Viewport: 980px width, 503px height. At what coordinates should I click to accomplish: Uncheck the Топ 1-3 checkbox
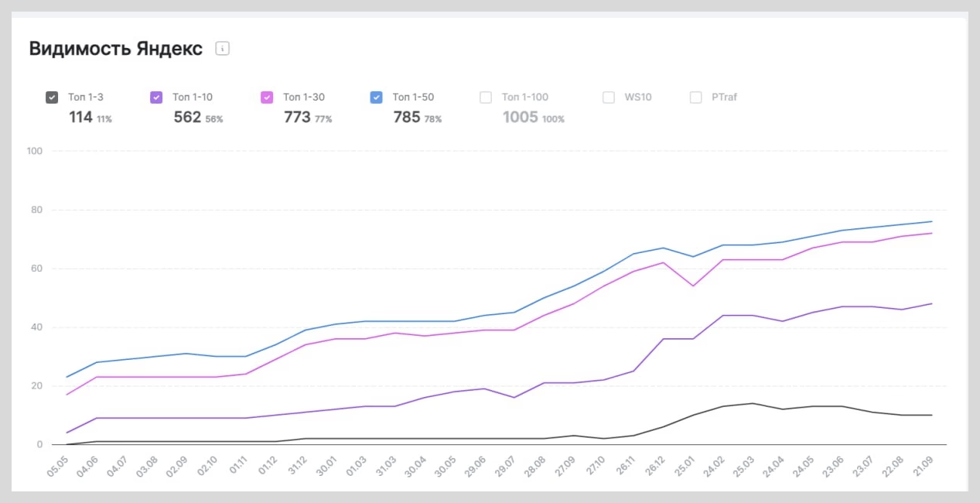[x=52, y=98]
